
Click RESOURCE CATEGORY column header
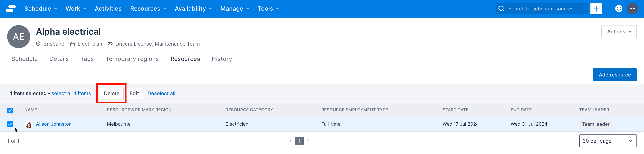(x=249, y=110)
